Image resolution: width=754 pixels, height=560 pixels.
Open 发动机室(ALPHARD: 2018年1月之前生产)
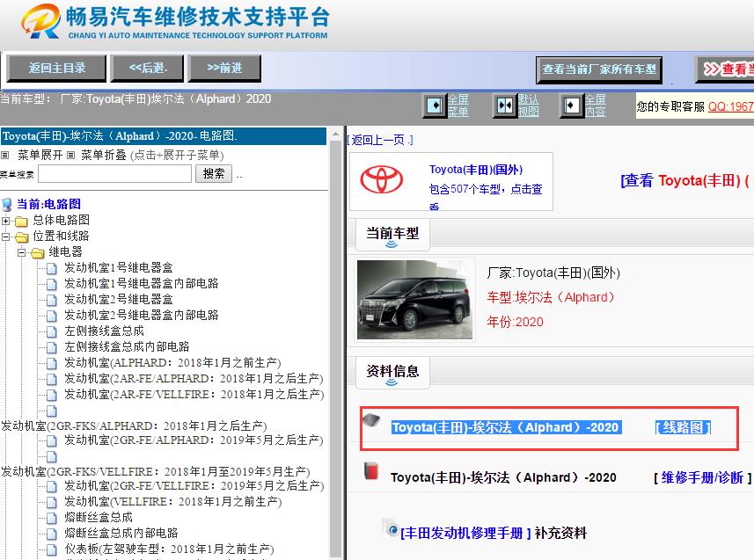tap(172, 362)
